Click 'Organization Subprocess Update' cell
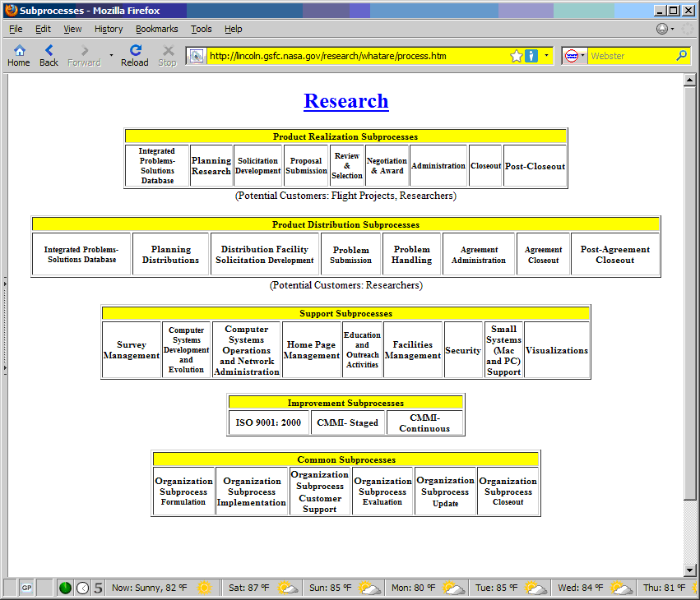Image resolution: width=700 pixels, height=600 pixels. pyautogui.click(x=445, y=492)
